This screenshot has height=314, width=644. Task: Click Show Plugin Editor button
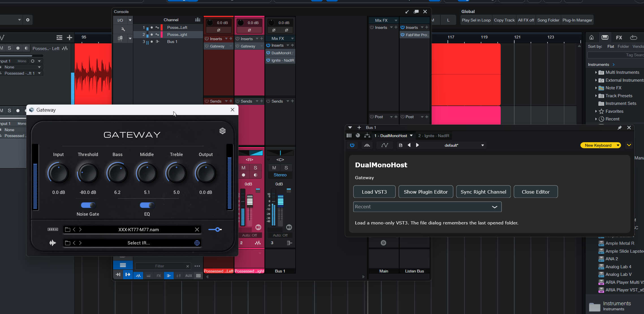pos(426,192)
